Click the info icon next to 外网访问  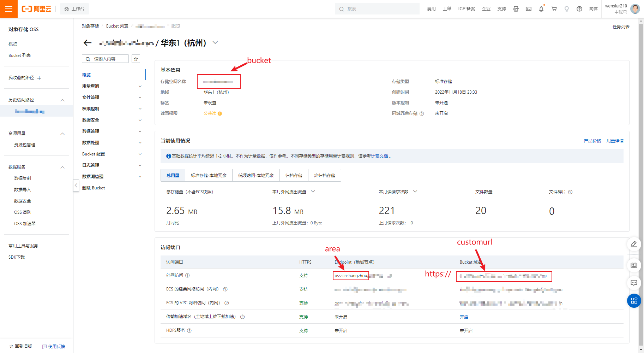click(187, 276)
